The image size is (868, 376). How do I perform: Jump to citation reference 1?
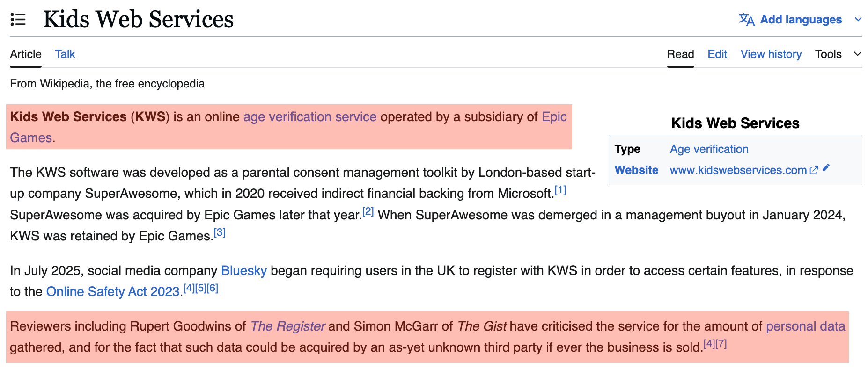pos(560,190)
